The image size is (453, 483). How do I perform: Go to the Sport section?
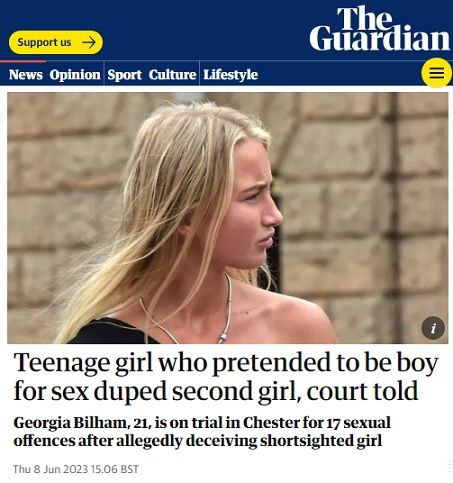[x=124, y=75]
